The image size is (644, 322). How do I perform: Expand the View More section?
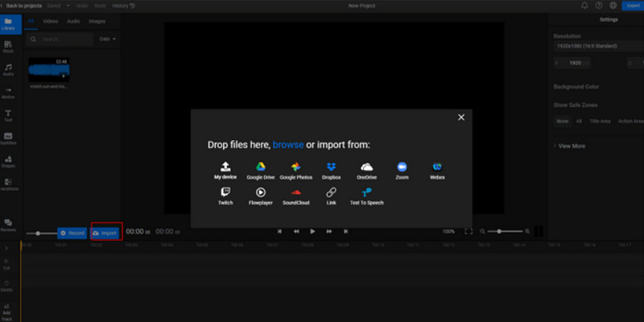(x=570, y=146)
